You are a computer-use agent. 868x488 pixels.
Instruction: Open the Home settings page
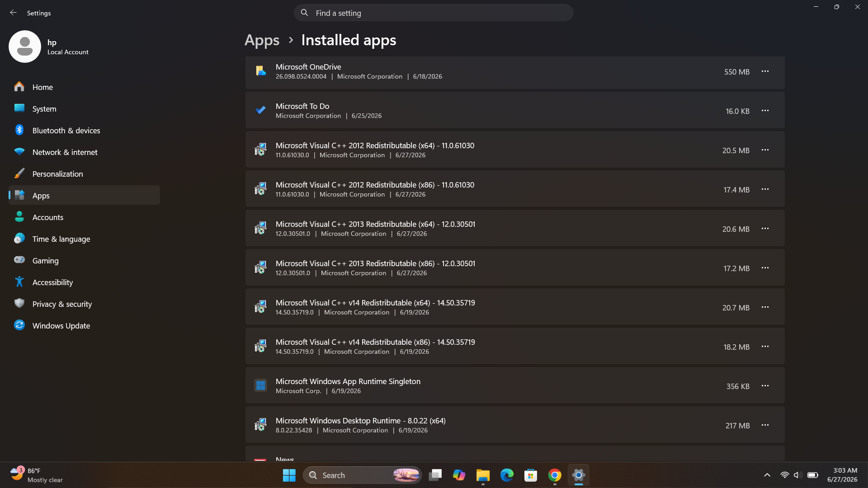84,87
